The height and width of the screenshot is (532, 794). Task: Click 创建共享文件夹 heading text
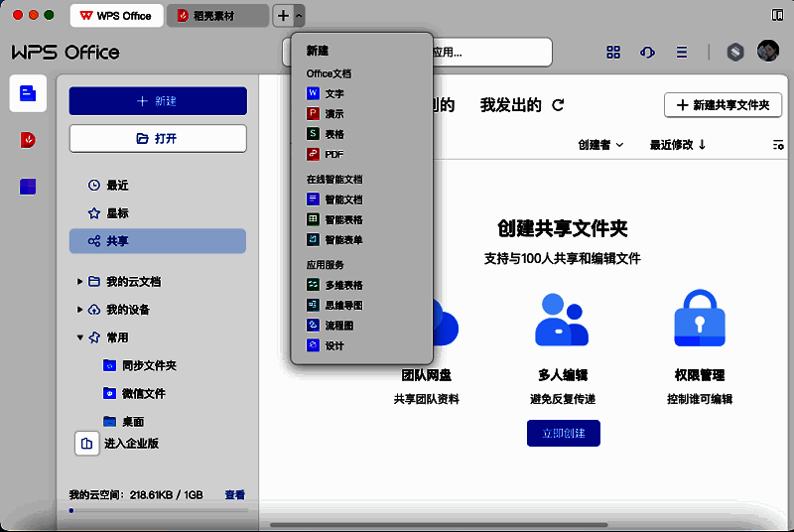563,228
